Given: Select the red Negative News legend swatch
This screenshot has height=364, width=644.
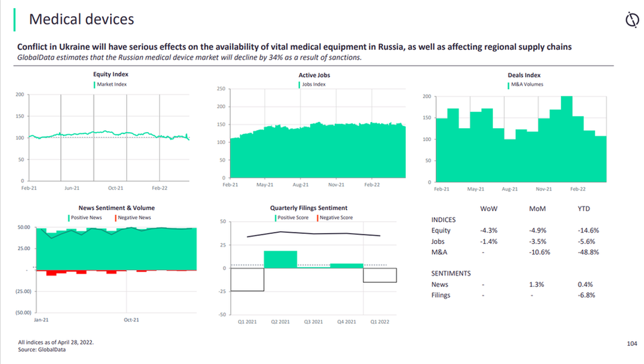Looking at the screenshot, I should click(116, 217).
